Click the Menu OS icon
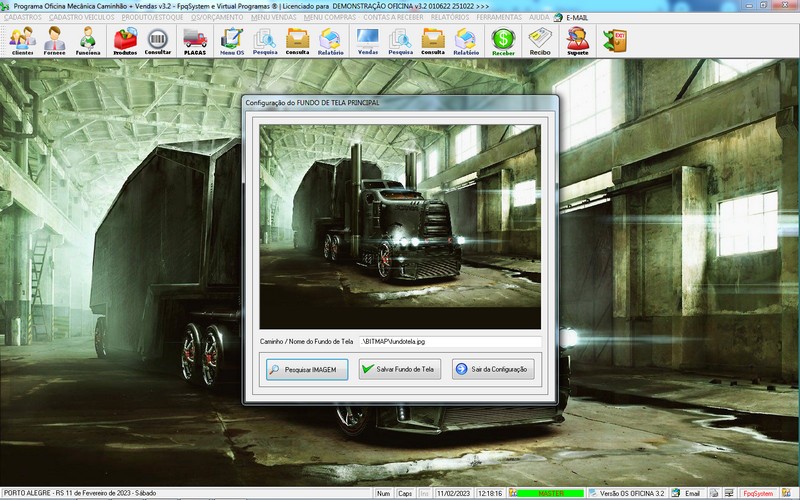The height and width of the screenshot is (500, 800). [231, 40]
